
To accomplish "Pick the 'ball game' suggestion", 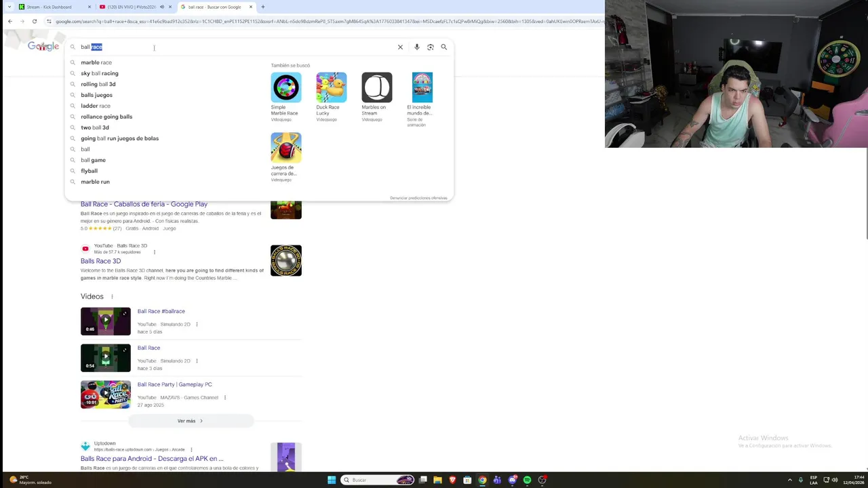I will click(x=93, y=160).
